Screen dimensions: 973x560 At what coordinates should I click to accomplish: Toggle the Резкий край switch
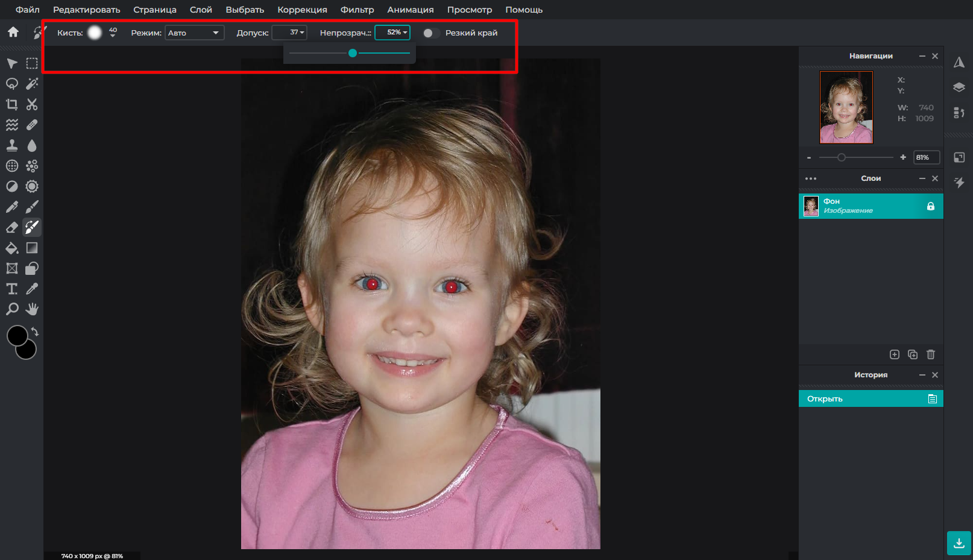click(x=431, y=33)
